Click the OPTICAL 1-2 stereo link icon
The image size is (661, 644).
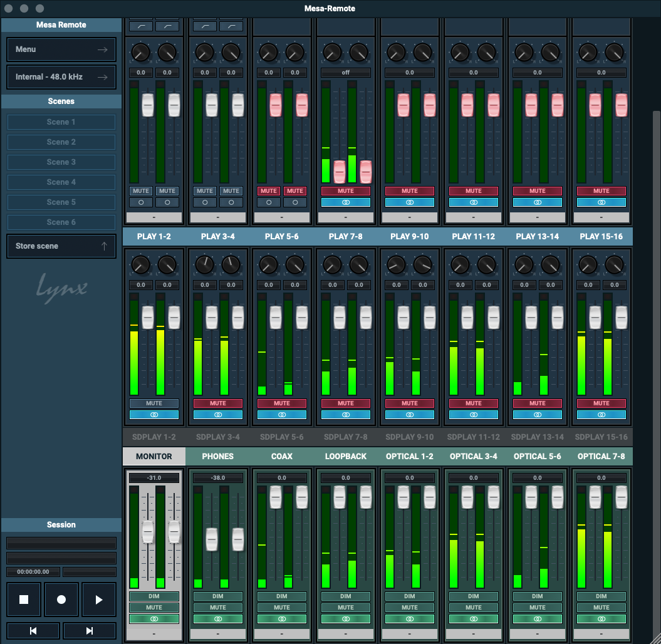[409, 619]
